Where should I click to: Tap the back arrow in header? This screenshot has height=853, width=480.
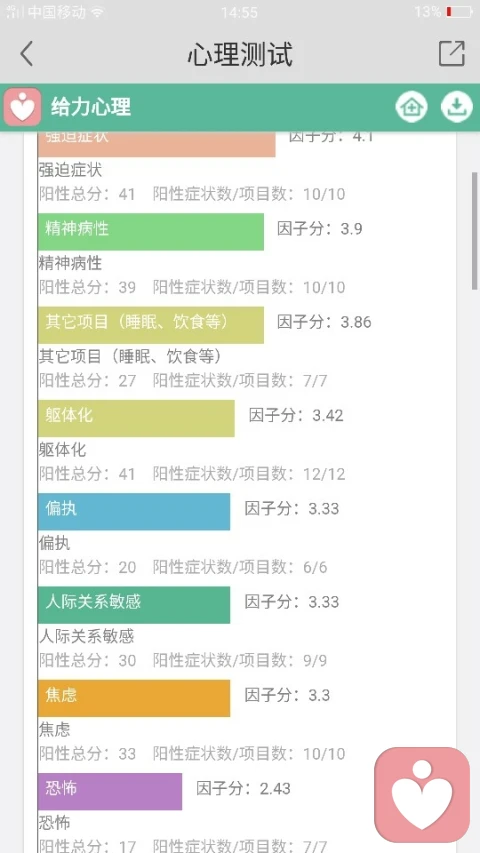[26, 54]
